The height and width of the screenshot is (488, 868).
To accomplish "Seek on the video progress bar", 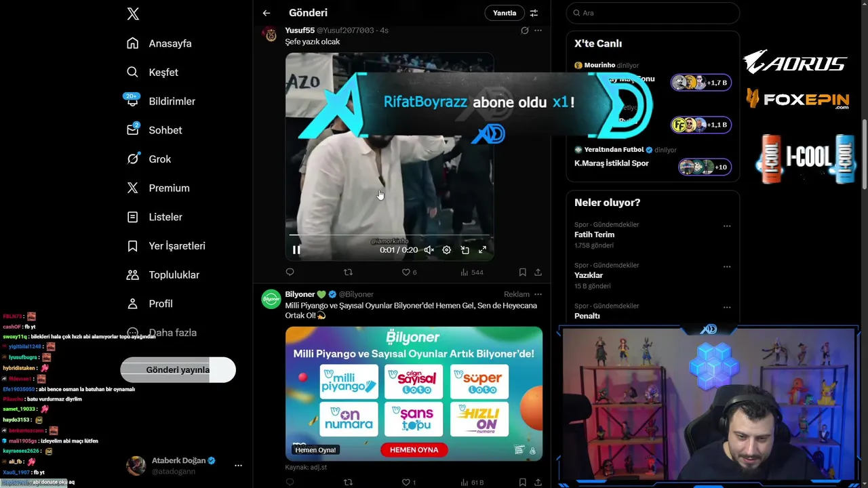I will coord(389,235).
